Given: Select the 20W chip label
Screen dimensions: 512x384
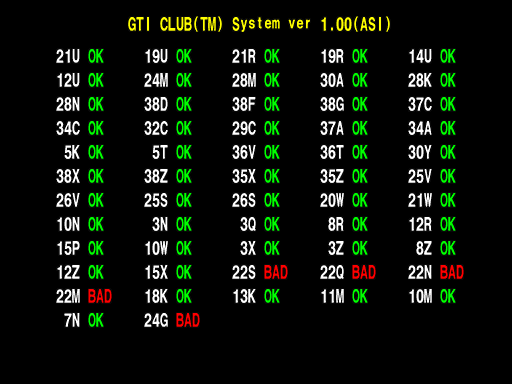Looking at the screenshot, I should [332, 200].
